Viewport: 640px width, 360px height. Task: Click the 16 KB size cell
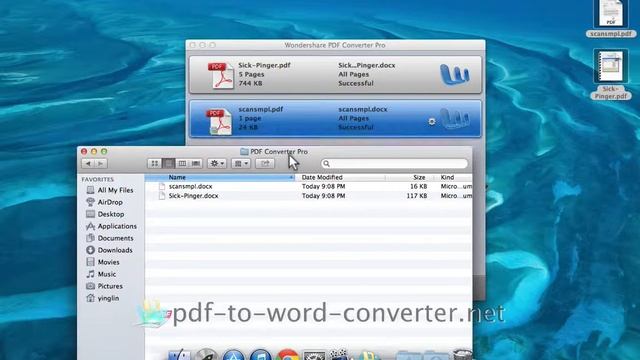point(418,187)
